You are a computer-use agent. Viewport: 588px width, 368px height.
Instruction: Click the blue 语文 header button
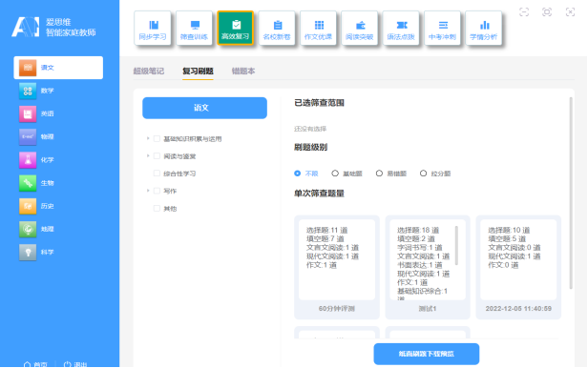(x=204, y=108)
